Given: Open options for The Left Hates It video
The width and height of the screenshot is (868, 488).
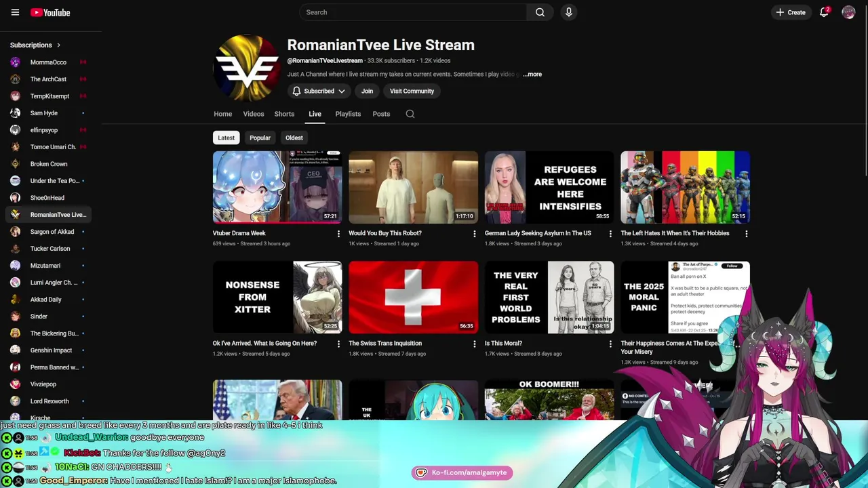Looking at the screenshot, I should tap(747, 234).
